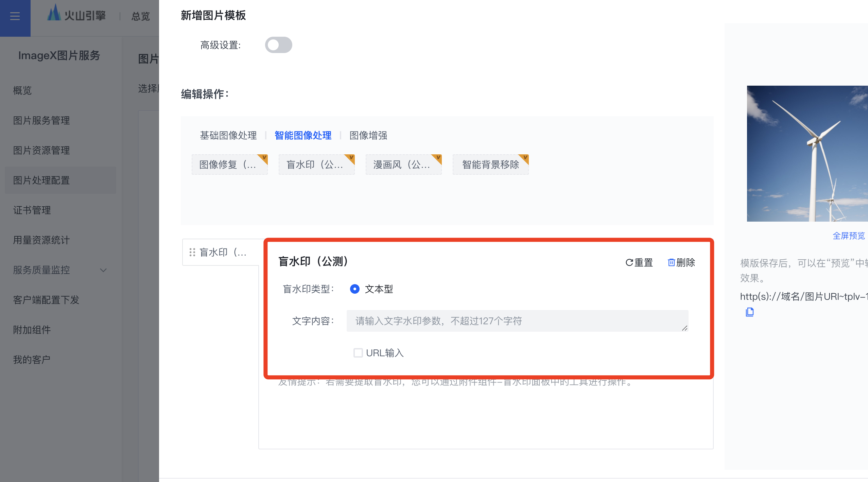This screenshot has width=868, height=482.
Task: Check the URL输入 checkbox
Action: [x=358, y=353]
